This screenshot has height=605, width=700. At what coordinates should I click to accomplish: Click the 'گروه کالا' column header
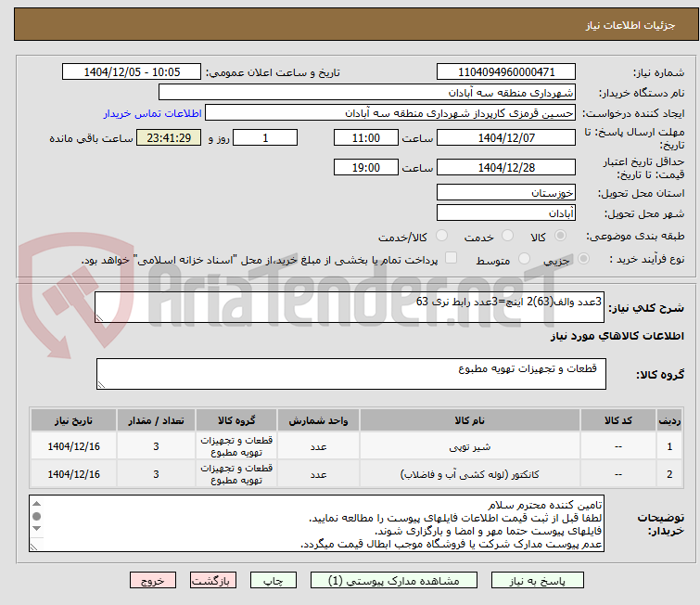(236, 420)
